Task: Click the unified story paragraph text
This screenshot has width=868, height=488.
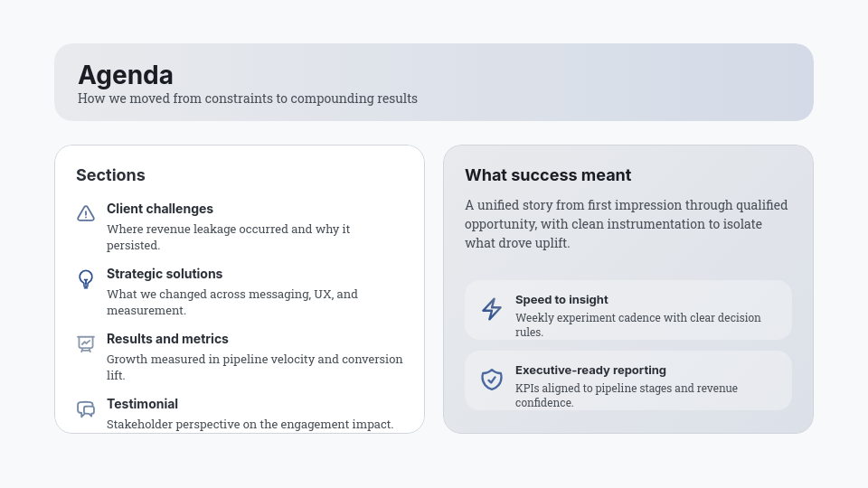Action: (626, 224)
